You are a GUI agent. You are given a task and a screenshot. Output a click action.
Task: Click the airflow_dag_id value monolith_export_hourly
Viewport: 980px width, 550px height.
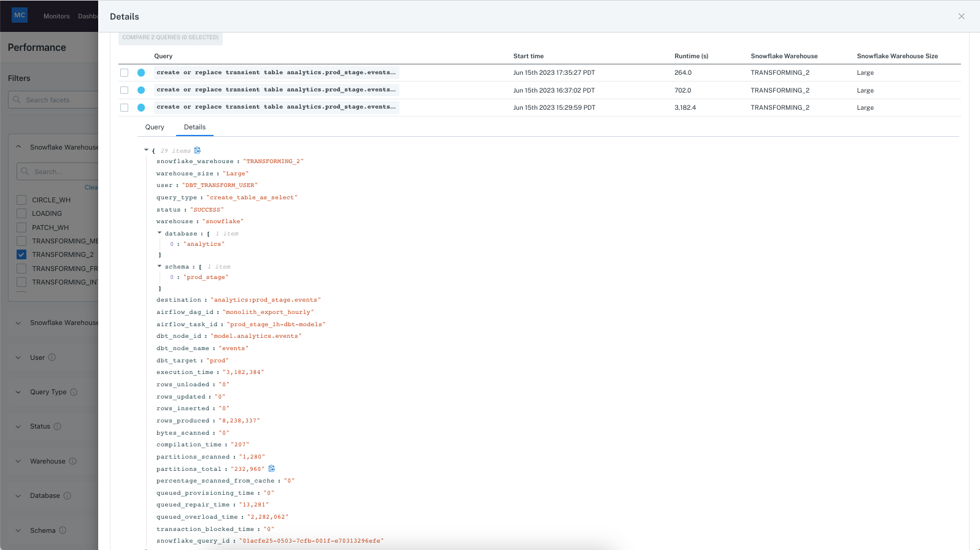[268, 312]
